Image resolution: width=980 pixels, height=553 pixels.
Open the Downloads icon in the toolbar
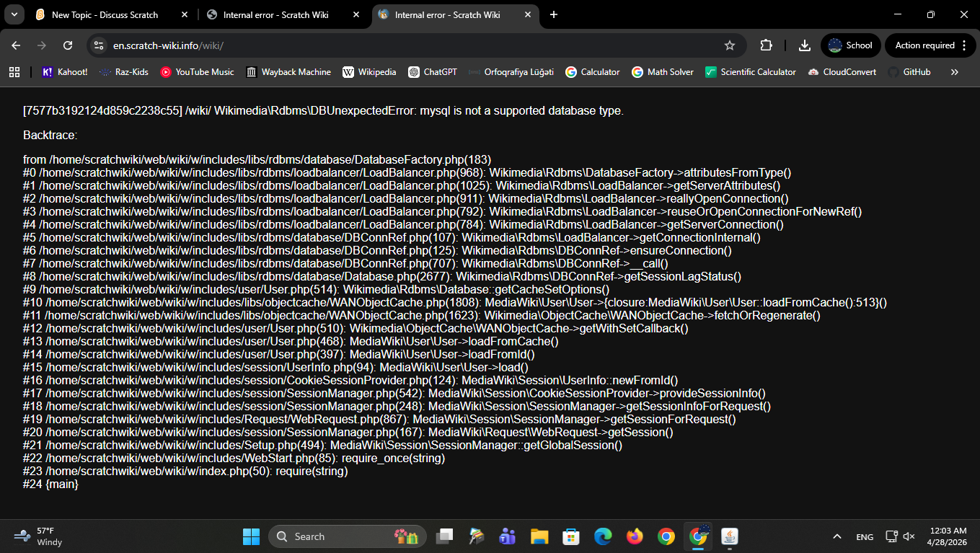click(x=805, y=45)
